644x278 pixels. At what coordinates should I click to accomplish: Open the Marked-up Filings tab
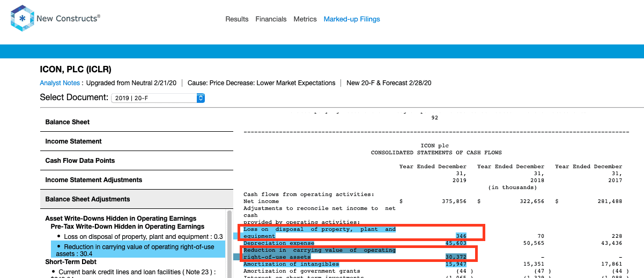pyautogui.click(x=352, y=19)
